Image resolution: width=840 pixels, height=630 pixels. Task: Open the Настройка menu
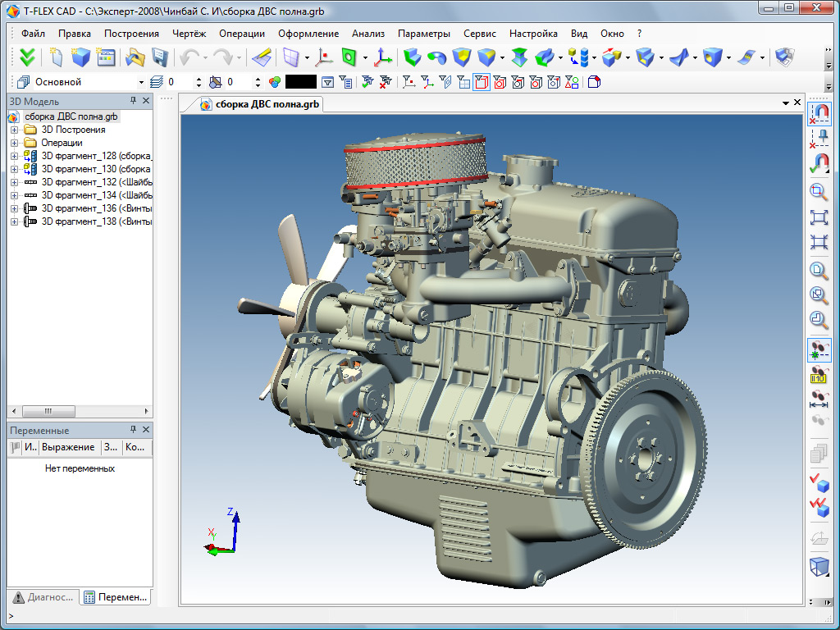point(533,33)
